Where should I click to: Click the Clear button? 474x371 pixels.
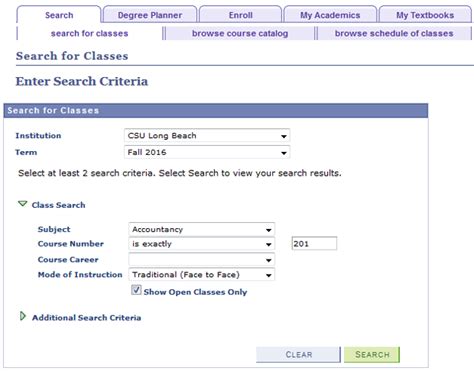(x=298, y=354)
